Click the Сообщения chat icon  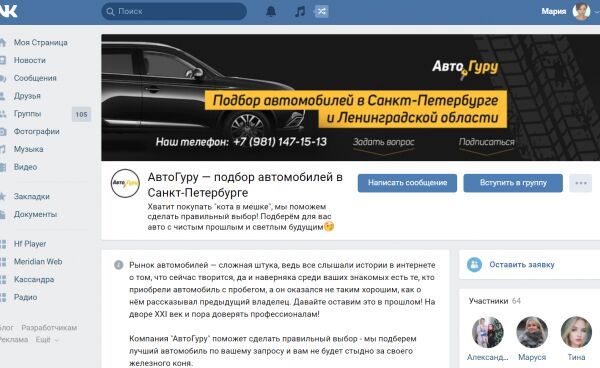coord(3,78)
